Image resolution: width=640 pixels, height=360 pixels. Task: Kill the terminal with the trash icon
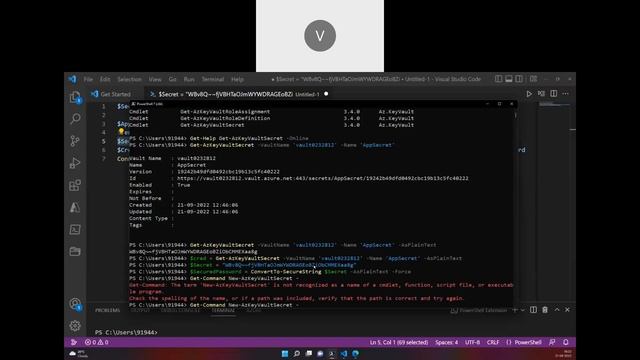click(545, 310)
